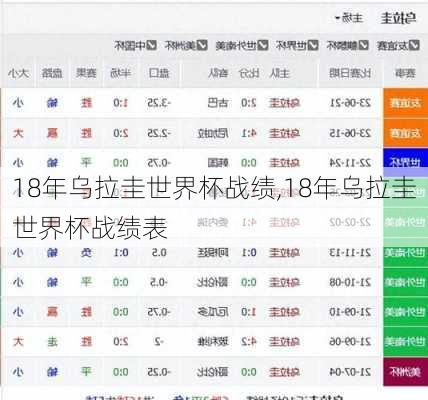Select the date 21-09-10

tap(350, 312)
